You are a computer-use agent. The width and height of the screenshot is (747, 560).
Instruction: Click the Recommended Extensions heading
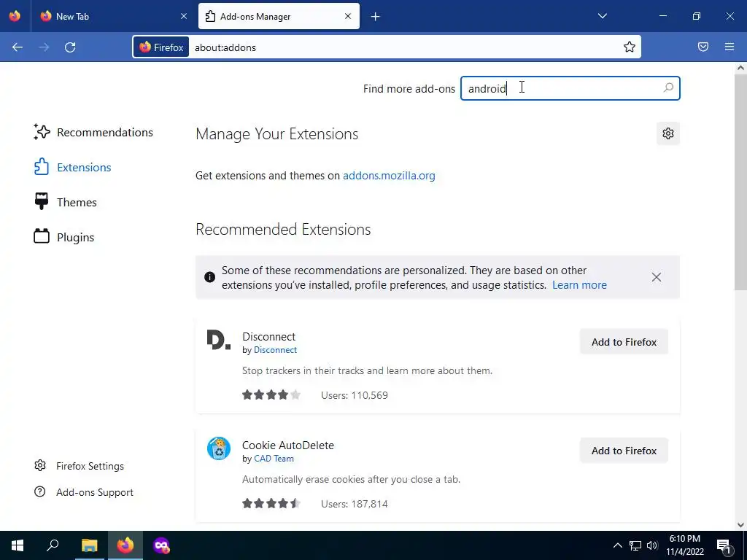[x=283, y=229]
